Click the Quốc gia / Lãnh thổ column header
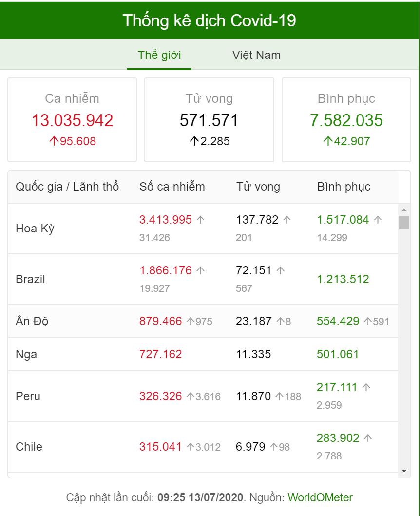This screenshot has height=516, width=420. coord(67,187)
